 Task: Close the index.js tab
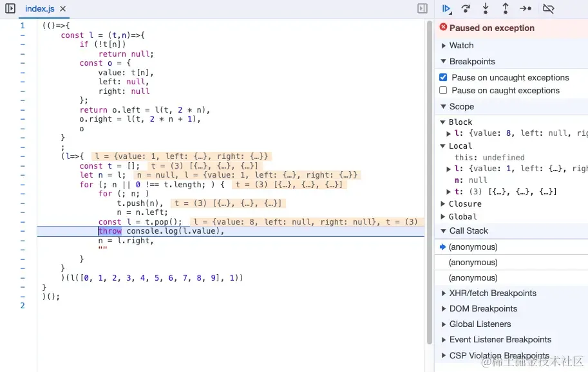click(x=63, y=8)
